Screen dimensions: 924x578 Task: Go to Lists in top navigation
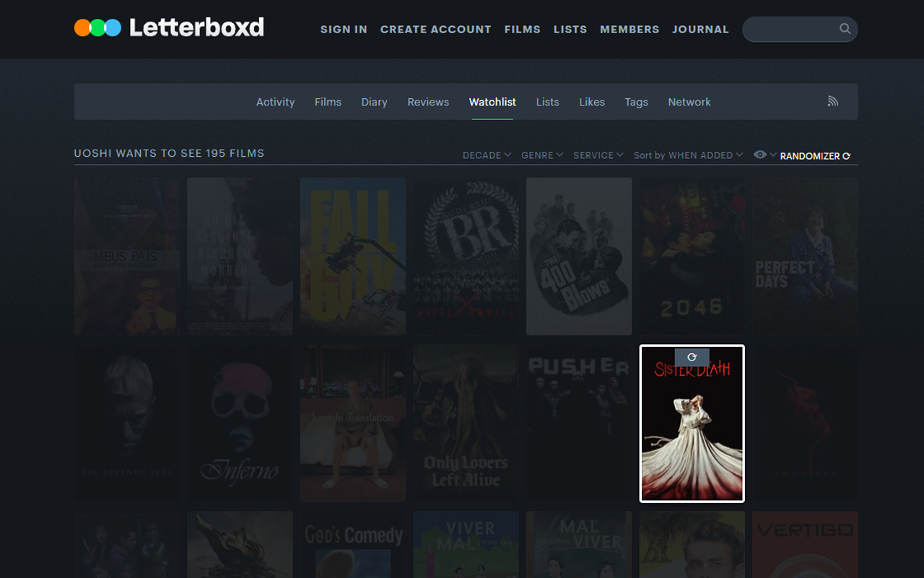[x=570, y=30]
